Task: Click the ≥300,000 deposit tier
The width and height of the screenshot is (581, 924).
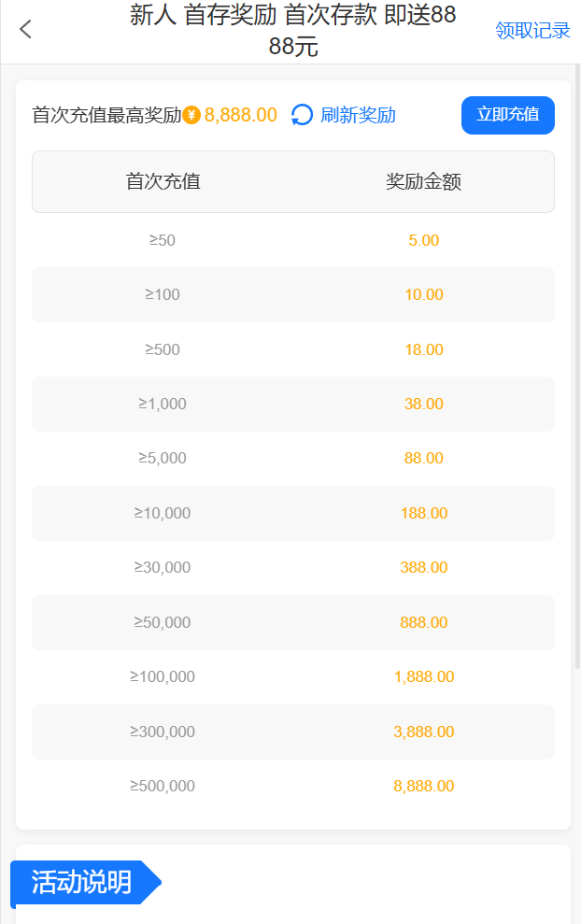Action: pyautogui.click(x=163, y=732)
